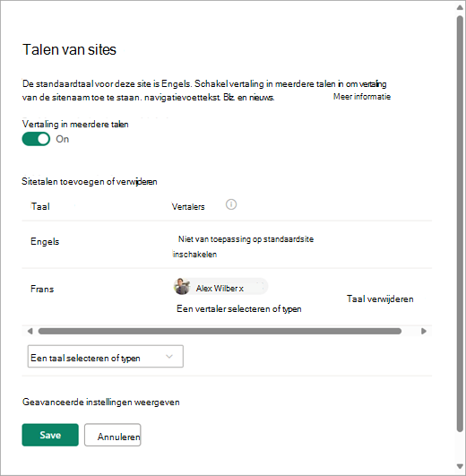This screenshot has width=466, height=476.
Task: Click the 'Talen van sites' heading
Action: [69, 49]
